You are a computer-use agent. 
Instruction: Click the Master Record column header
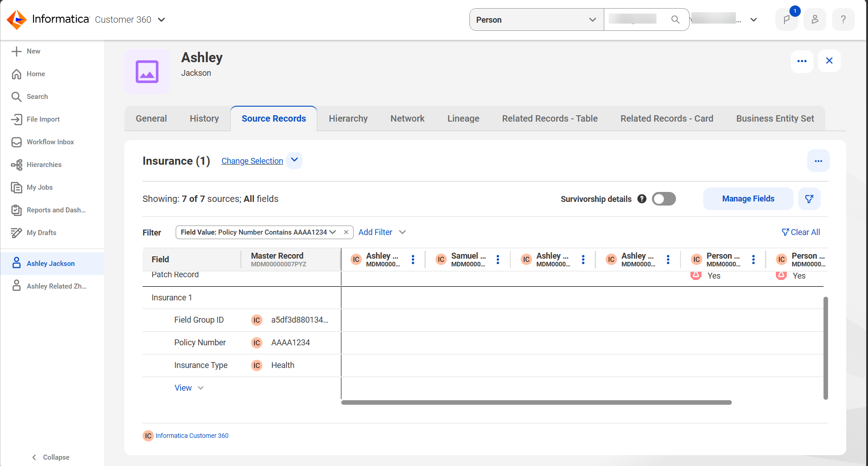(x=291, y=260)
